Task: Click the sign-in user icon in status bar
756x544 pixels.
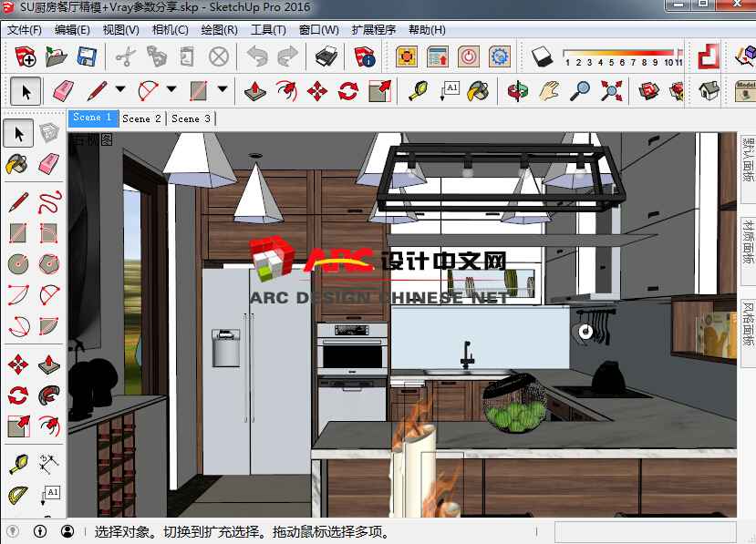Action: tap(67, 531)
